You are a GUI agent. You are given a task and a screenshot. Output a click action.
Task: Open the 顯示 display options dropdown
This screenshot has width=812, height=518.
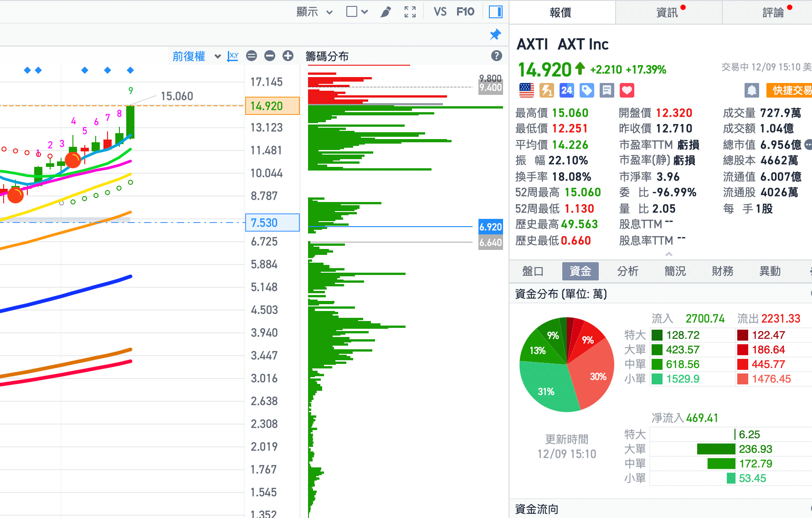[x=314, y=11]
